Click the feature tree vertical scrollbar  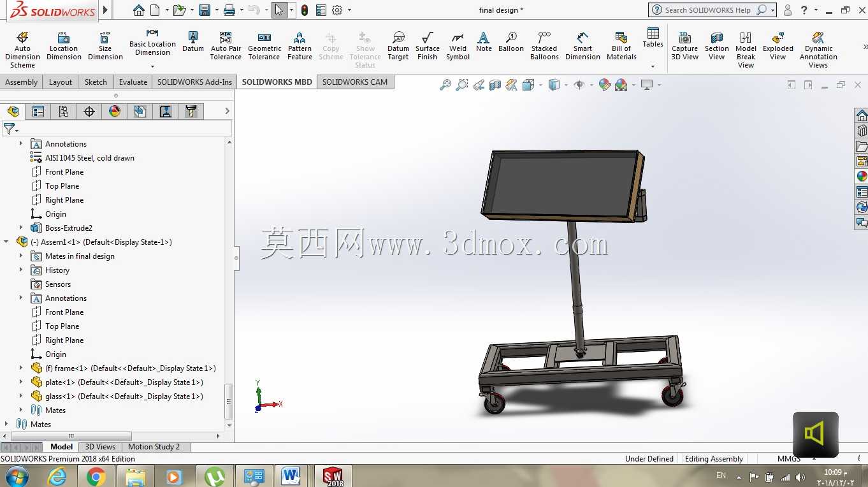coord(229,402)
